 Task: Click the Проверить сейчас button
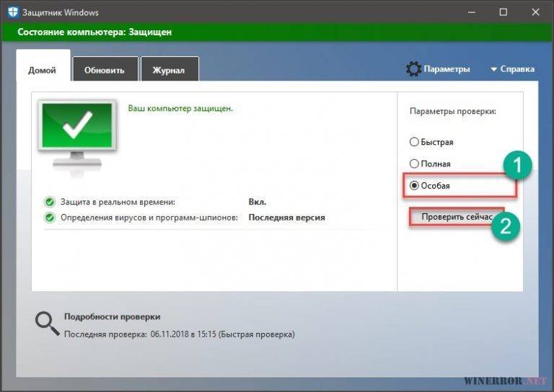click(457, 217)
